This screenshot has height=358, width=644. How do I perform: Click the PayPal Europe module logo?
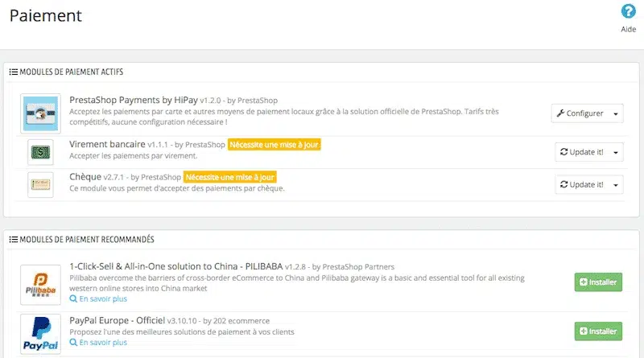tap(40, 333)
